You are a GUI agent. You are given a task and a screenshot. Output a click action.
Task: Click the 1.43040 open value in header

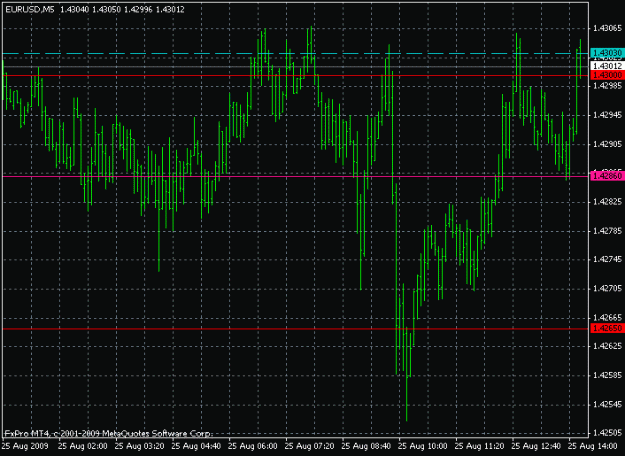[75, 10]
